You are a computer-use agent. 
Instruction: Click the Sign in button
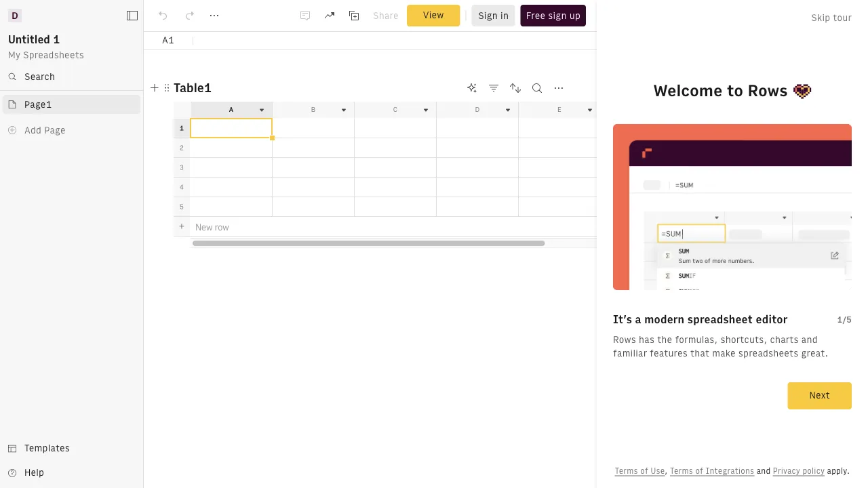point(493,16)
